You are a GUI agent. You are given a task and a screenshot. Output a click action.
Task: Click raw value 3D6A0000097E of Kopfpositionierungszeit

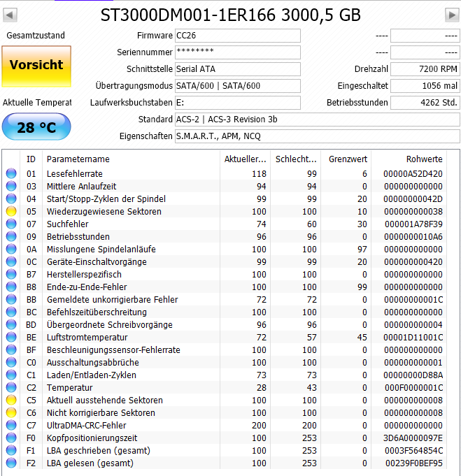(413, 438)
